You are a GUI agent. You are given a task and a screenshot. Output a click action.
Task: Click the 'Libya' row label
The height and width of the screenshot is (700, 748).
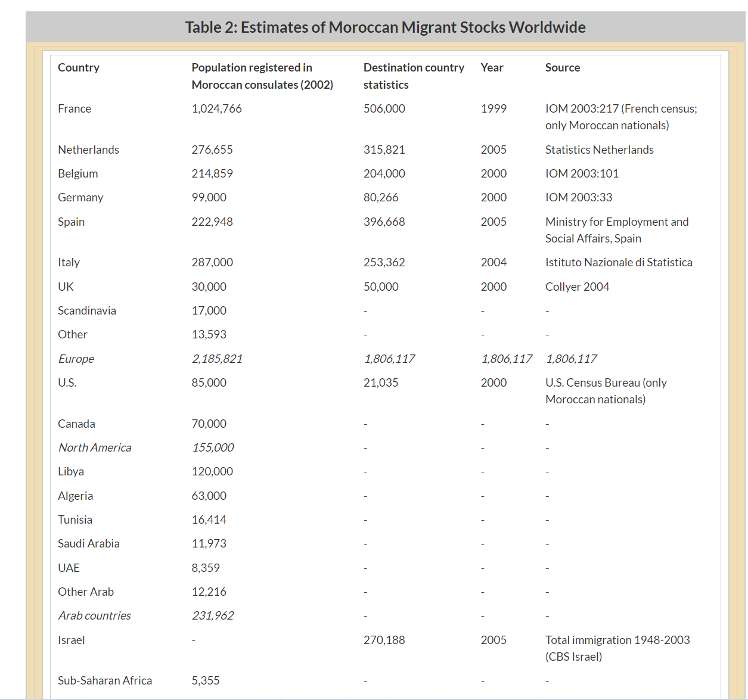(x=71, y=471)
